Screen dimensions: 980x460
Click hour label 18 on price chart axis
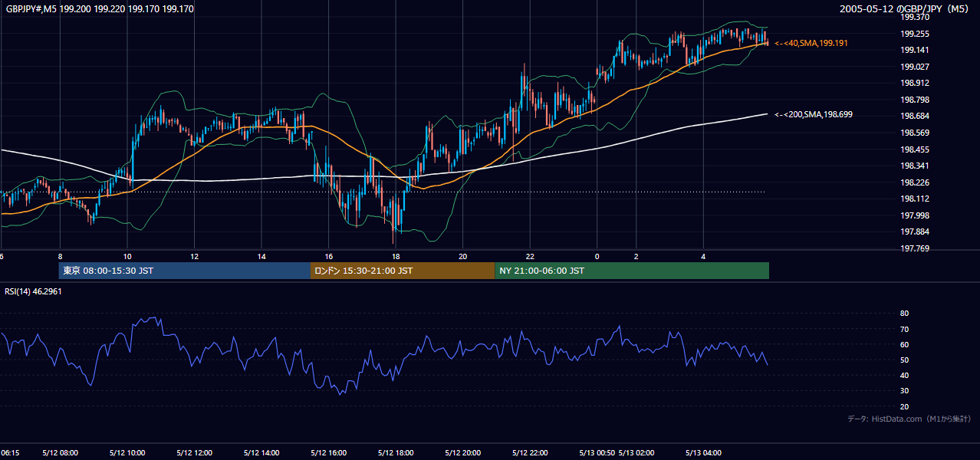tap(396, 257)
